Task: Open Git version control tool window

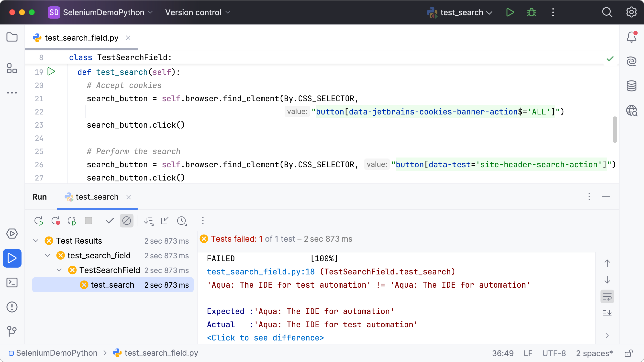Action: (x=12, y=331)
